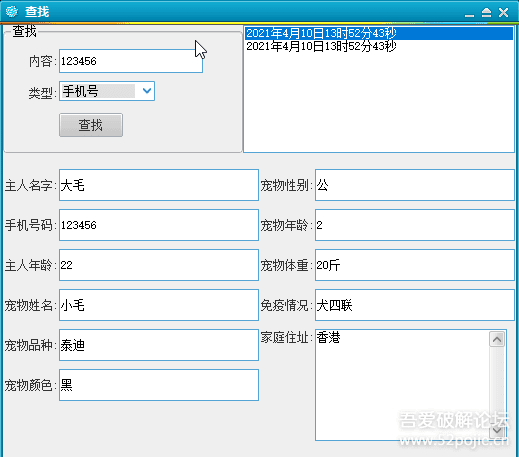Click the 宠物品种 field showing 泰迪

pos(159,345)
